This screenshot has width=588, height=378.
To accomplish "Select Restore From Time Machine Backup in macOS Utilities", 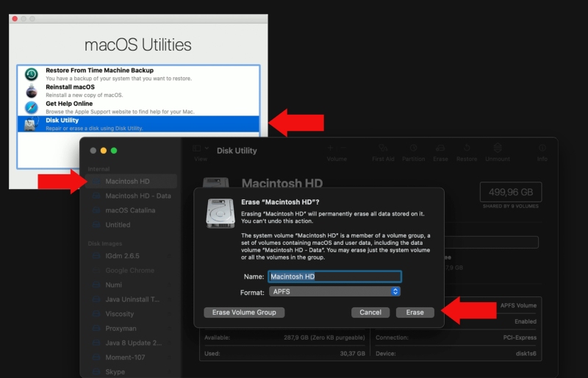I will point(138,74).
